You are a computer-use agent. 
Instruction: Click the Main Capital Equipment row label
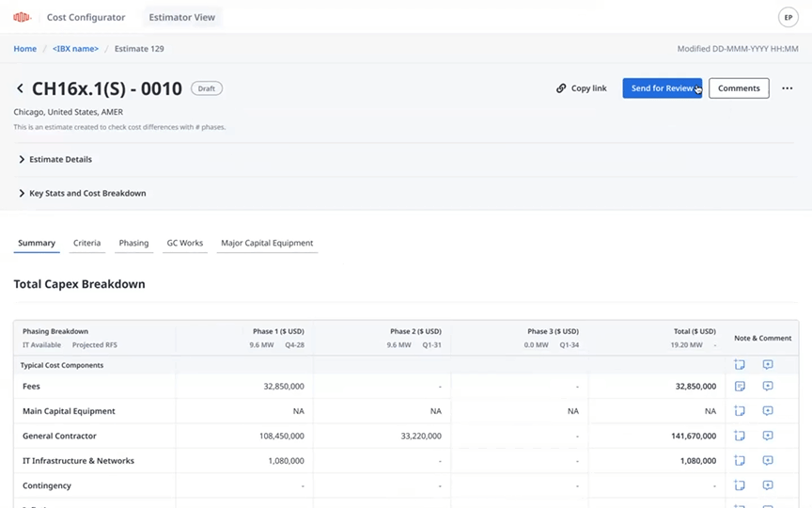(69, 411)
